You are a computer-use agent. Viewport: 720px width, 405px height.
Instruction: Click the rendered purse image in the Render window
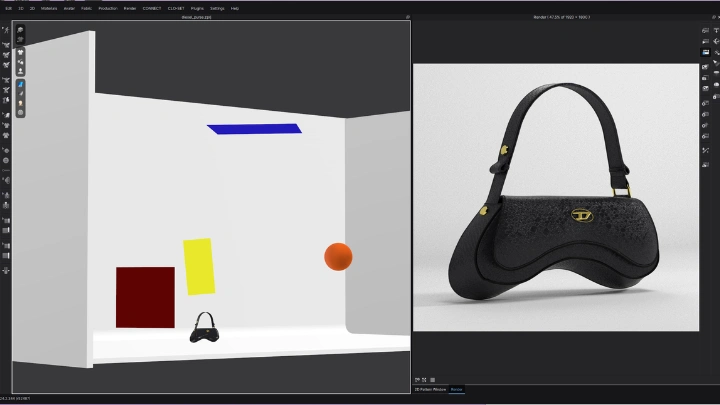tap(556, 197)
